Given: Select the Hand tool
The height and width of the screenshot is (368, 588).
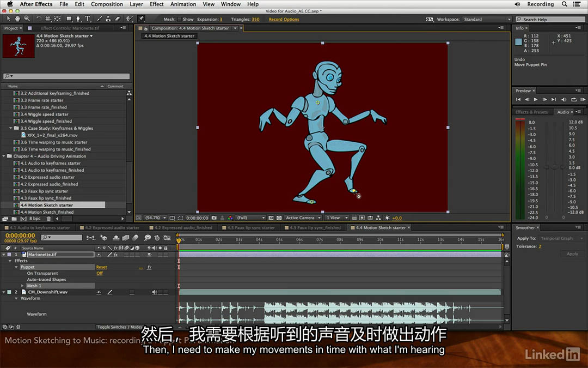Looking at the screenshot, I should click(17, 19).
